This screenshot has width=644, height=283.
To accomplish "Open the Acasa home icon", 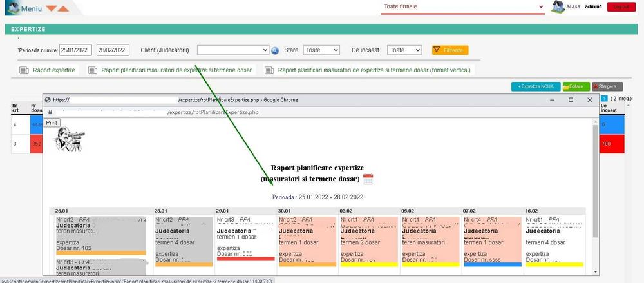I will (558, 6).
